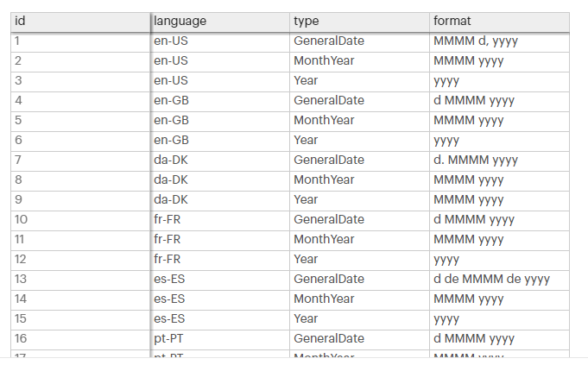Screen dimensions: 588x365
Task: Select the 'd de MMMM de yyyy' cell
Action: point(491,279)
